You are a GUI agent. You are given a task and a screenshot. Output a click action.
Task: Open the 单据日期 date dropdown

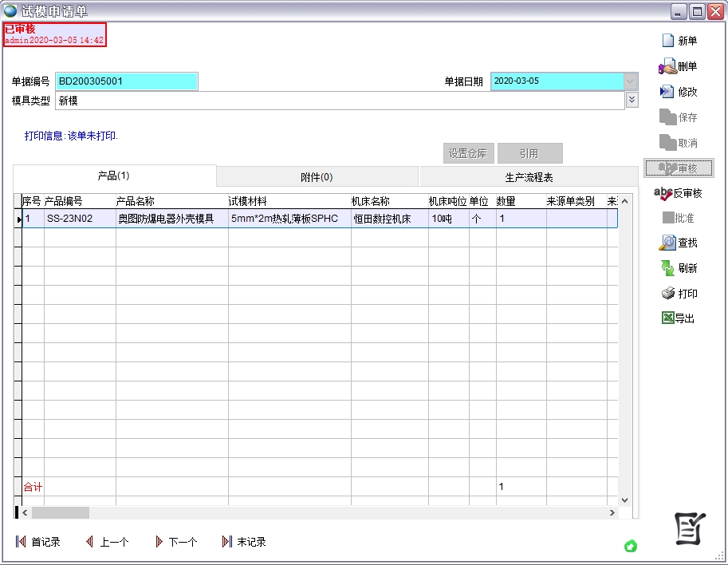[x=631, y=81]
